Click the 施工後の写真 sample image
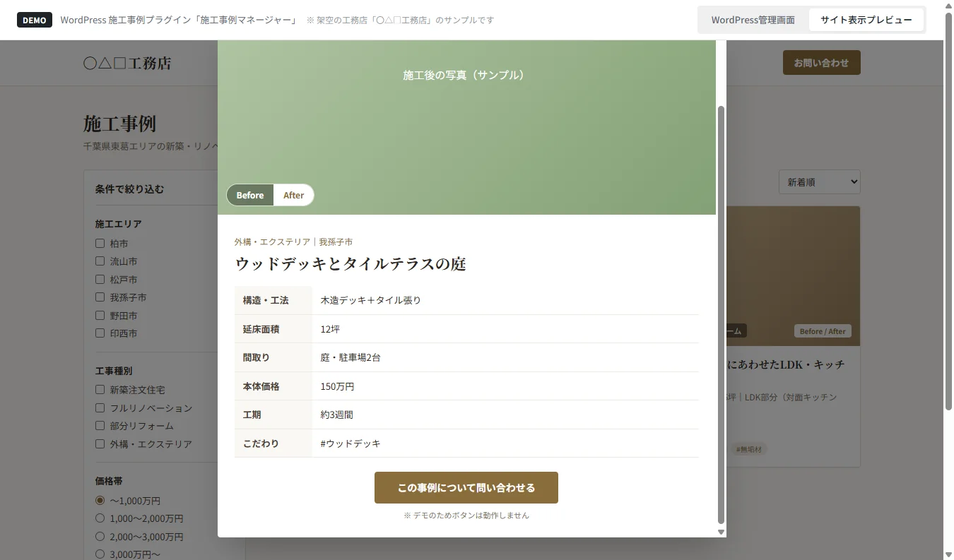 466,127
